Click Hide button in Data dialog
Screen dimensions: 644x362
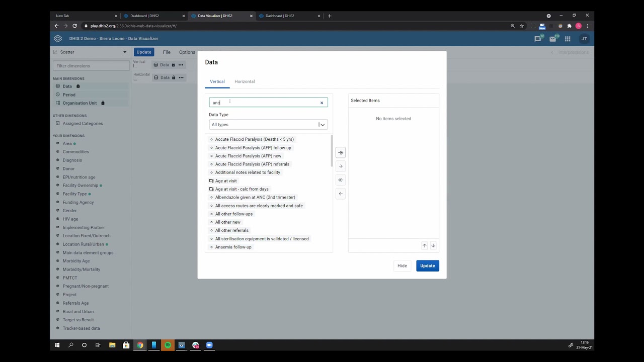[x=402, y=266]
